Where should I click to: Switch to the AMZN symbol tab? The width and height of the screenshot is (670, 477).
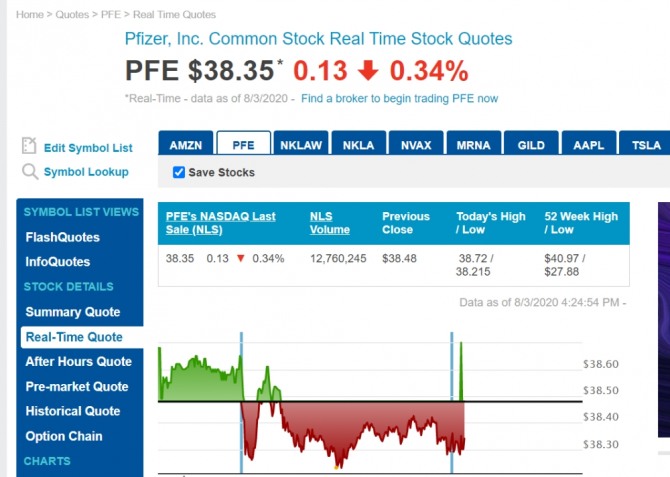point(186,145)
